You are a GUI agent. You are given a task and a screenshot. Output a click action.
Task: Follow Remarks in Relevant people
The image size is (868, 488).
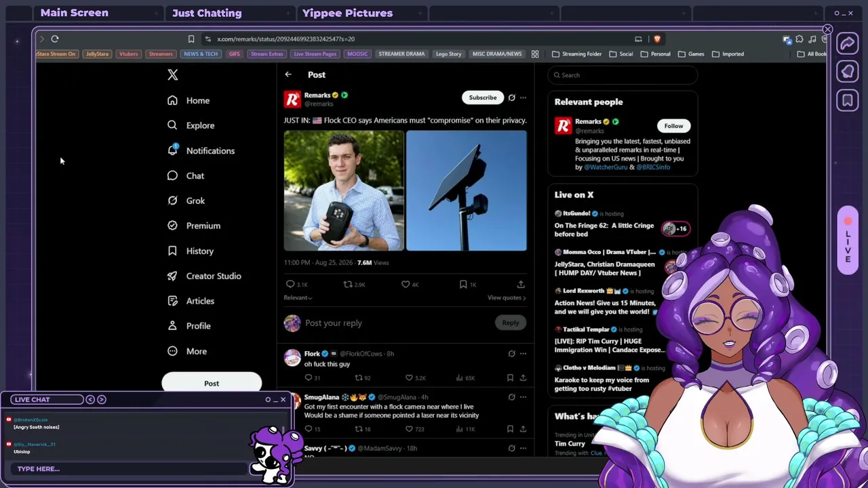673,126
